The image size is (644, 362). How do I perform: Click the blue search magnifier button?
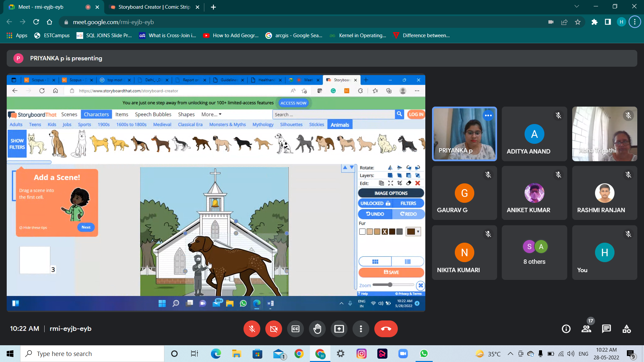tap(399, 114)
